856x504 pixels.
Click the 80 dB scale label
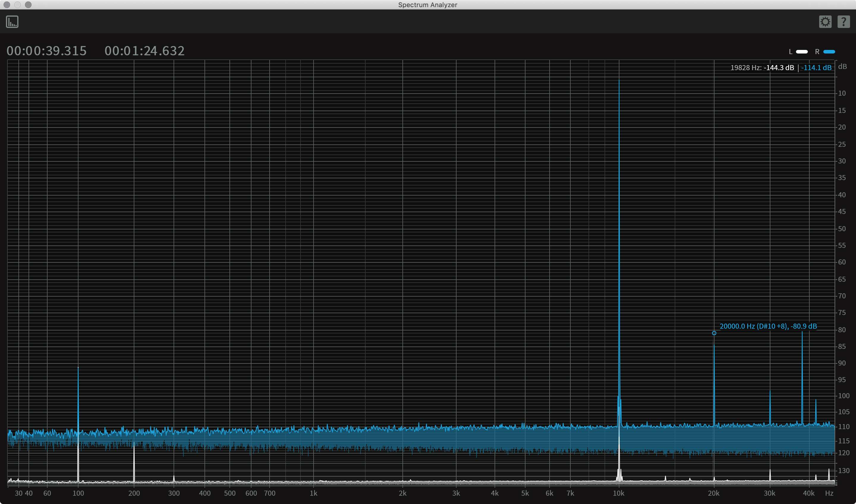click(x=841, y=330)
